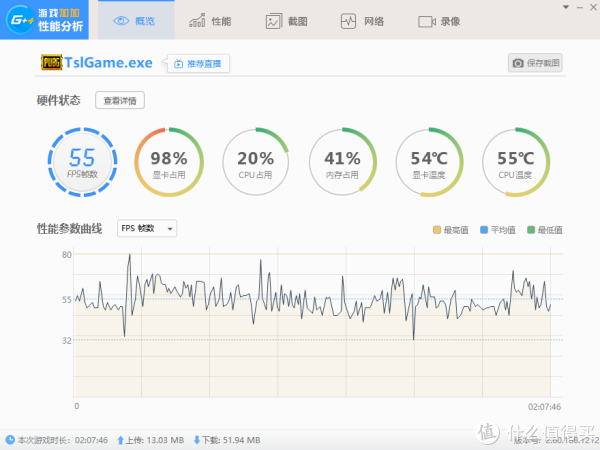Switch to the 网络 network tab

(x=362, y=21)
